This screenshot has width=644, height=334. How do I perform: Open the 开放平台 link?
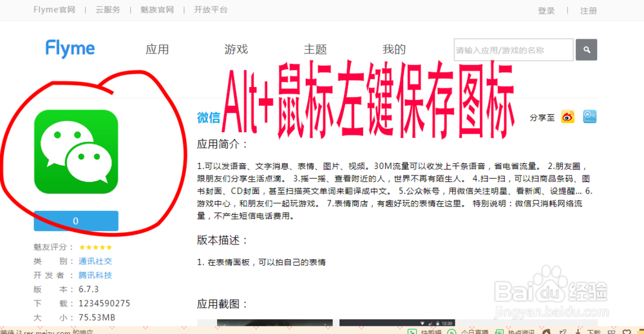click(x=211, y=10)
